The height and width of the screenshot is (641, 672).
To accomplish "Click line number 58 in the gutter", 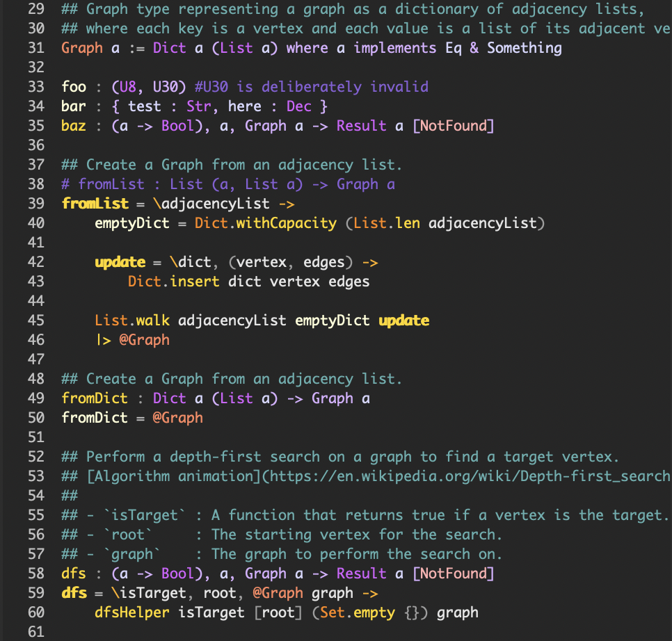I will [36, 574].
